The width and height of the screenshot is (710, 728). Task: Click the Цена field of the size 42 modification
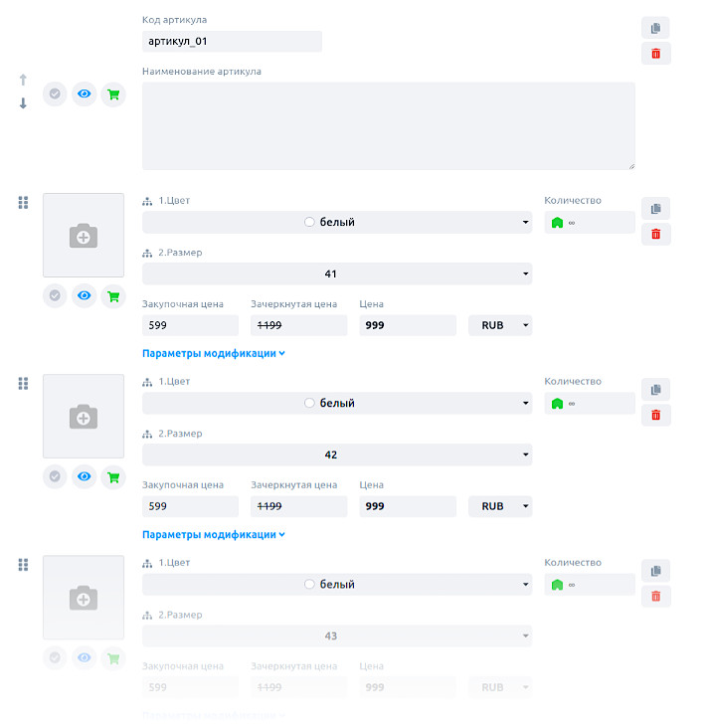[x=407, y=506]
